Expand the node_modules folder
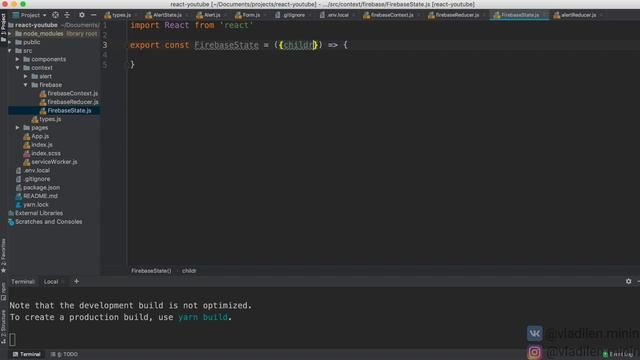640x360 pixels. [x=10, y=33]
